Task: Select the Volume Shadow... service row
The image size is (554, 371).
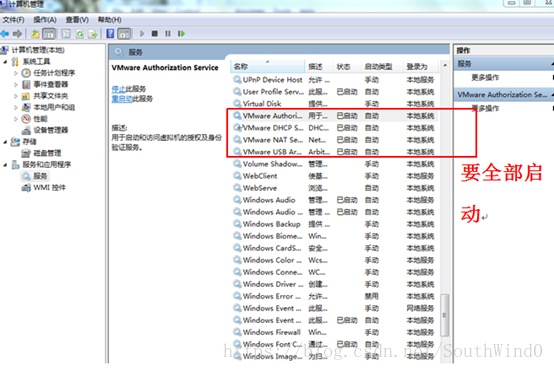Action: click(x=335, y=164)
